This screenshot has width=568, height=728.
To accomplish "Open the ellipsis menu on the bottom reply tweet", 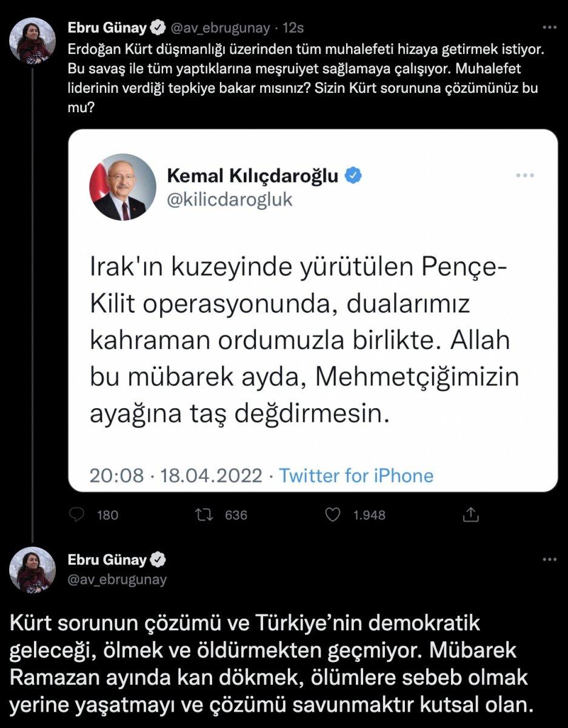I will click(550, 559).
